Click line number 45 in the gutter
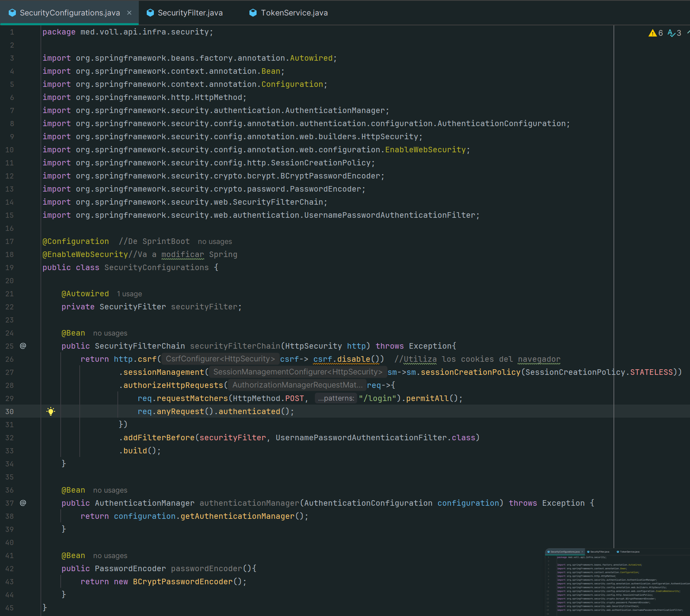The image size is (690, 616). pos(10,608)
